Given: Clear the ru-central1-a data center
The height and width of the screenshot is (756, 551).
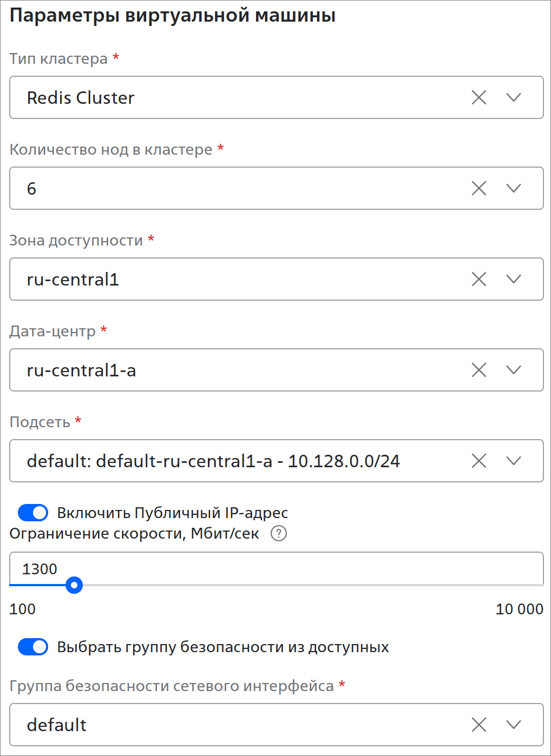Looking at the screenshot, I should pos(479,370).
